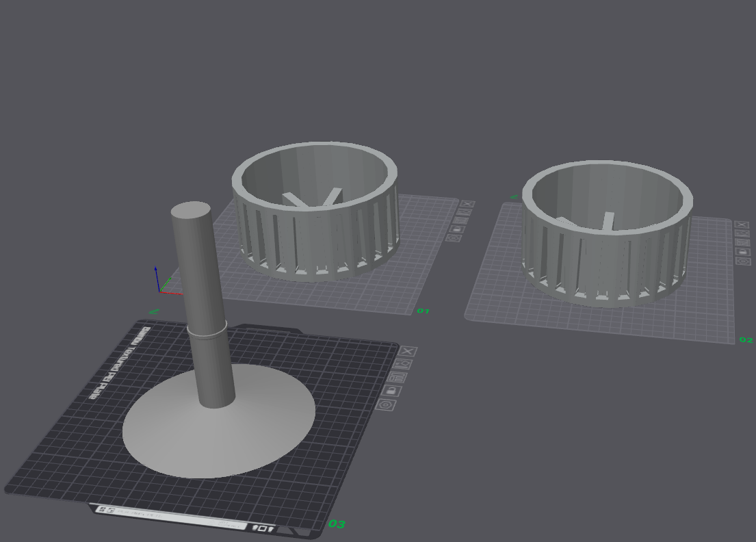The image size is (756, 542).
Task: Auto-orient objects on plate 01
Action: coord(463,211)
